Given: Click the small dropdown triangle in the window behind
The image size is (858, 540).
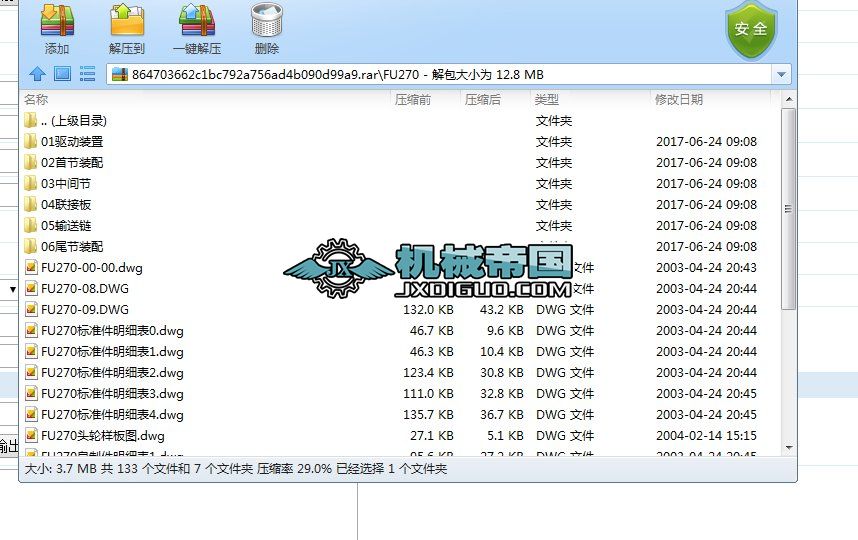Looking at the screenshot, I should point(13,289).
